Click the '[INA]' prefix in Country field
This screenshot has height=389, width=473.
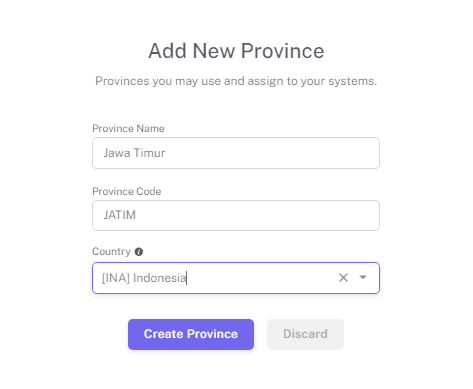(116, 278)
